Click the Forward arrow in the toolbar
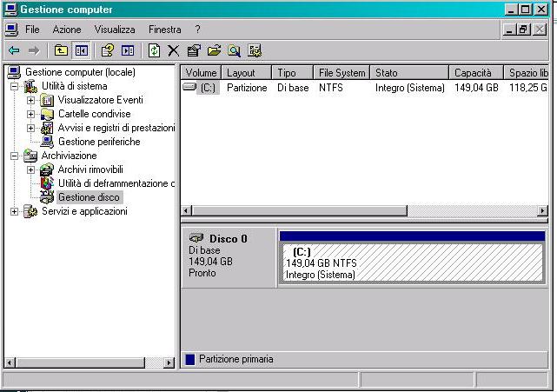557x392 pixels. coord(34,50)
